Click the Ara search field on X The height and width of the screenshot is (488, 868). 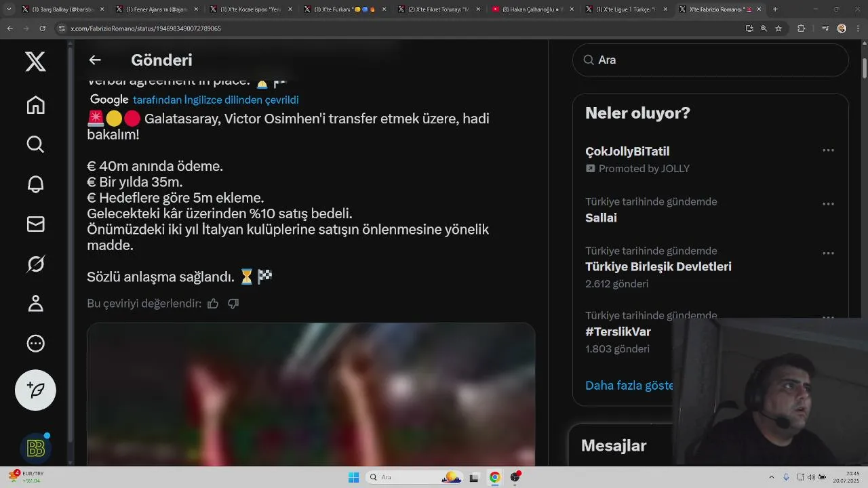(x=710, y=60)
